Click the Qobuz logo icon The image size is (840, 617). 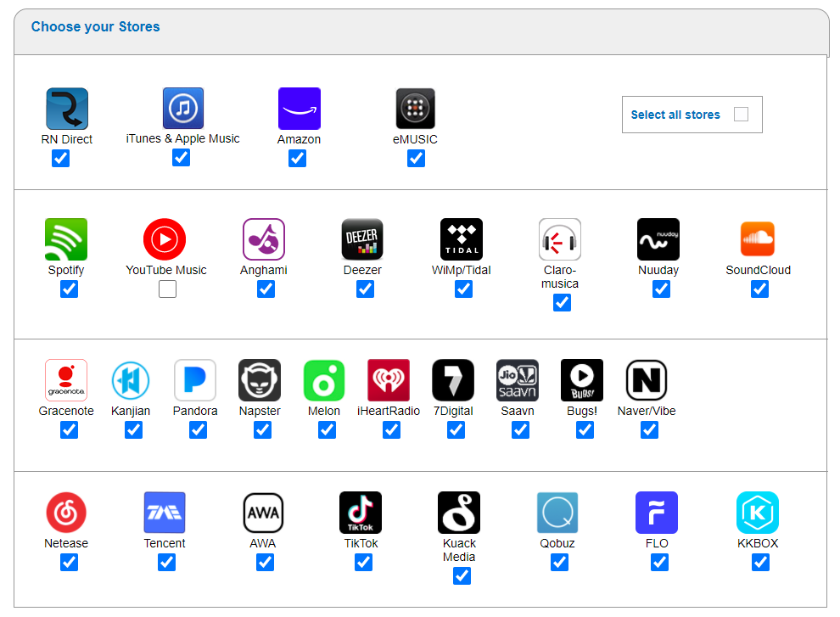557,513
